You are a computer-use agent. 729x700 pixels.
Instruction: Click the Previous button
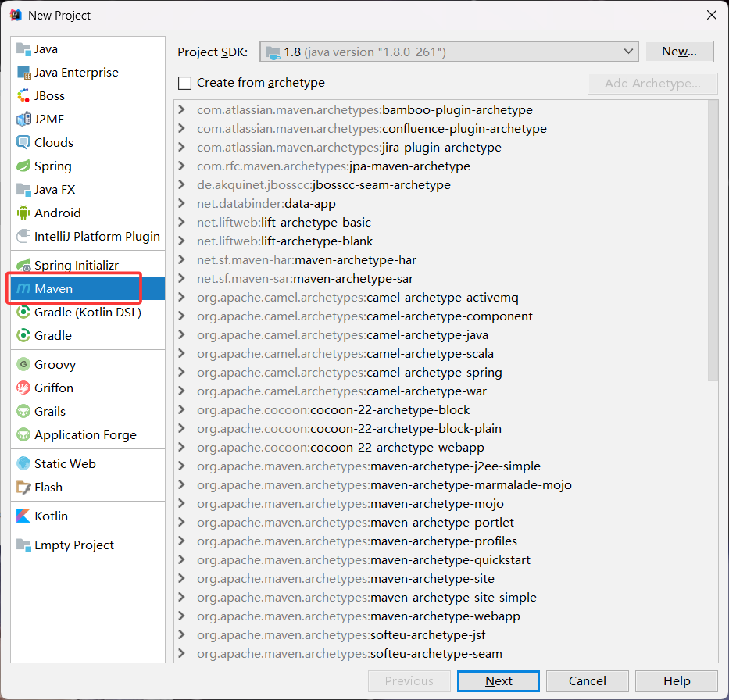(409, 681)
